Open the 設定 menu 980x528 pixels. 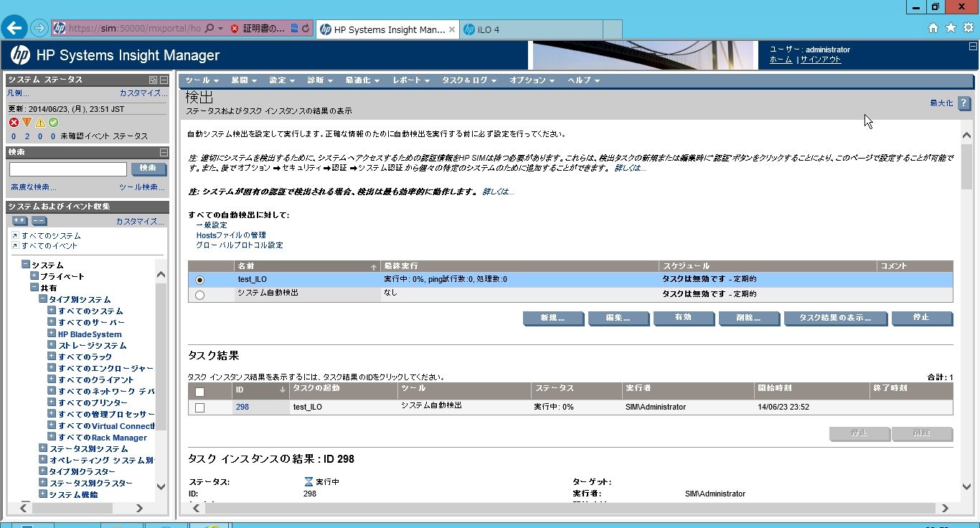281,80
